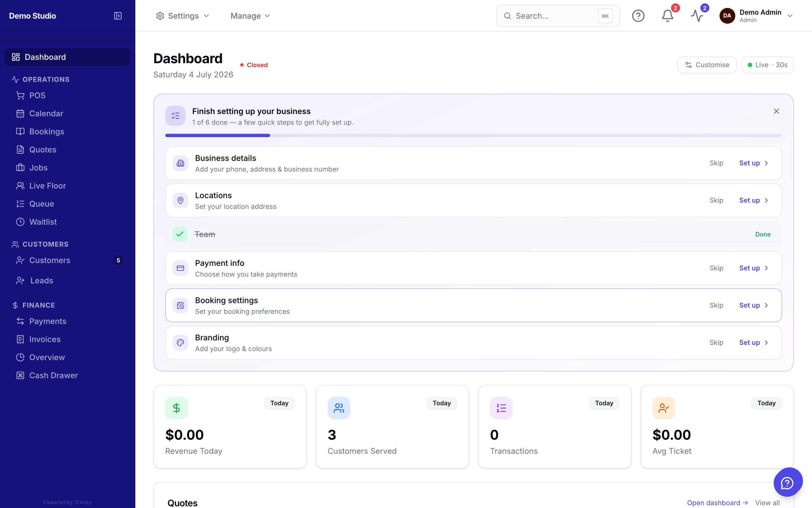Click the Customise button
This screenshot has height=508, width=812.
point(707,65)
